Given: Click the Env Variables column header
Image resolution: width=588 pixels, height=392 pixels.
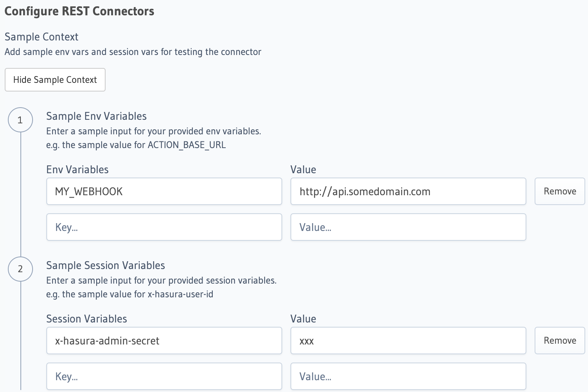Looking at the screenshot, I should 77,169.
